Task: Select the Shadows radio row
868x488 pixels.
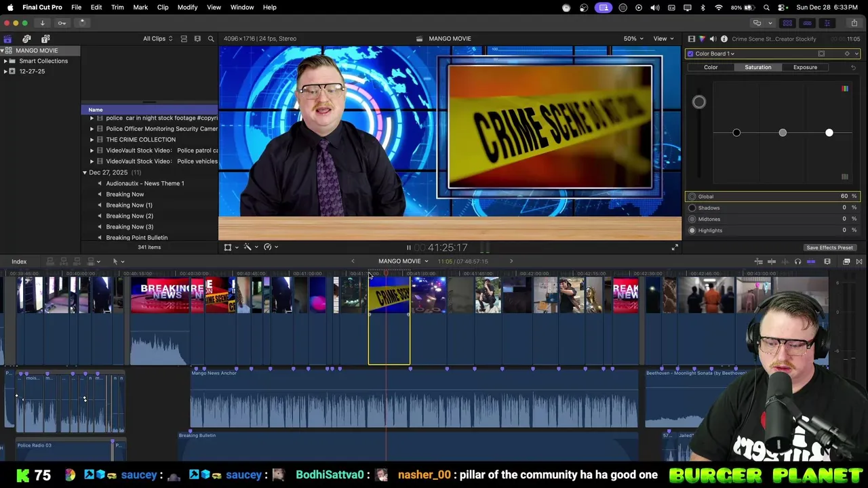Action: click(x=772, y=208)
